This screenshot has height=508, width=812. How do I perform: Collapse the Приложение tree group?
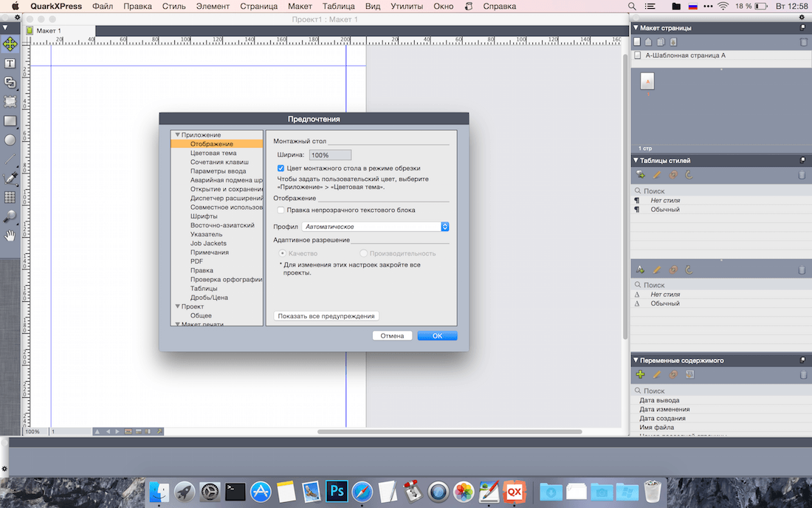click(x=178, y=134)
